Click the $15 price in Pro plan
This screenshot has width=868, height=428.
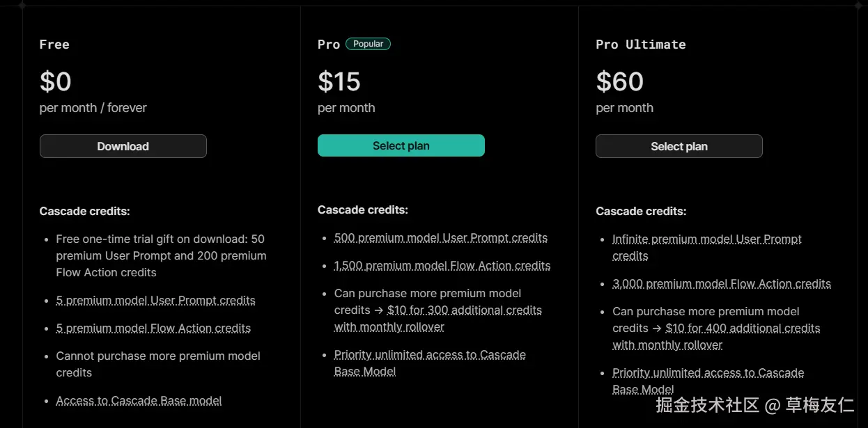point(339,82)
